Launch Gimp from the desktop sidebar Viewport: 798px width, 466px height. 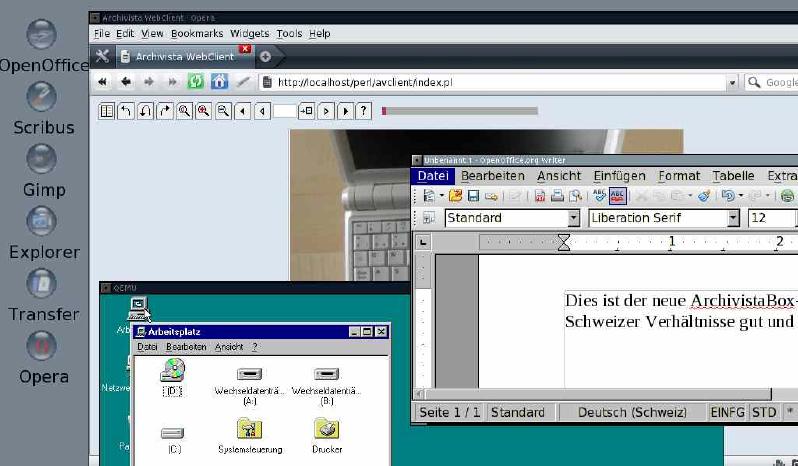42,159
